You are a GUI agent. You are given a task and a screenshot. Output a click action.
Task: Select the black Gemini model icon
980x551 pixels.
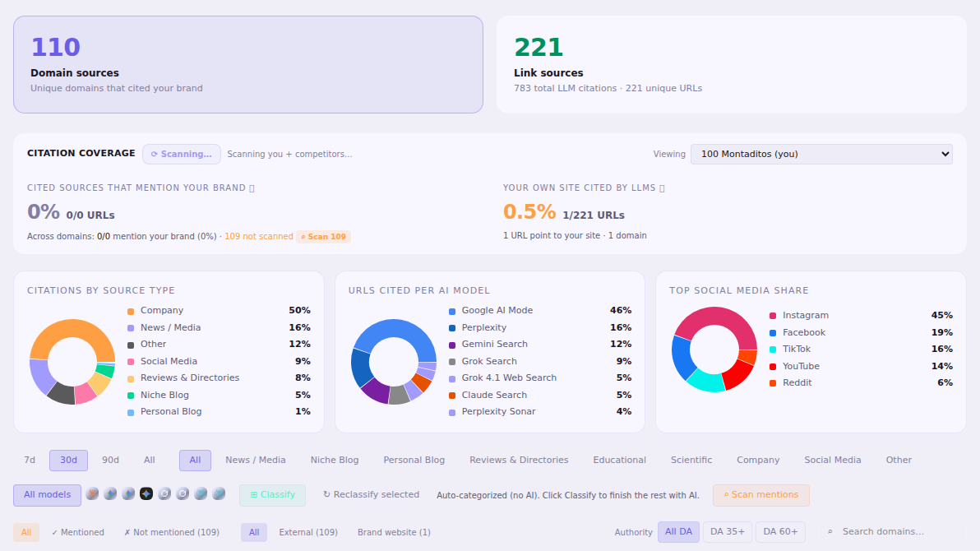(146, 493)
